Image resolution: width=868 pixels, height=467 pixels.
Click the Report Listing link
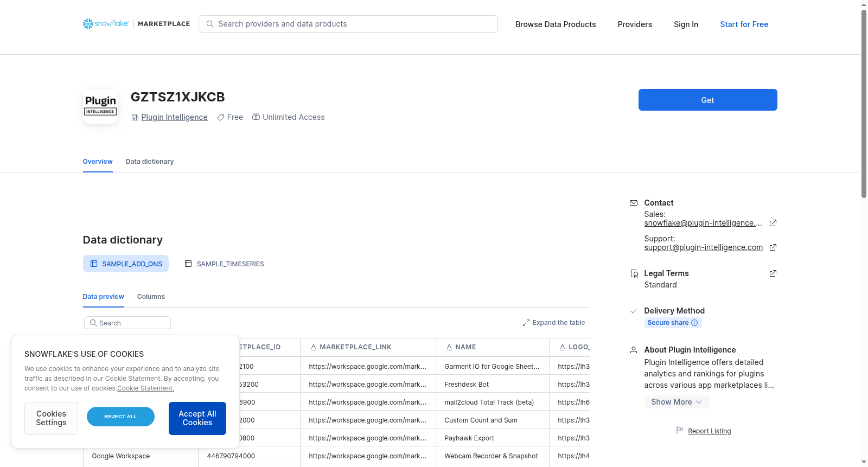[709, 431]
